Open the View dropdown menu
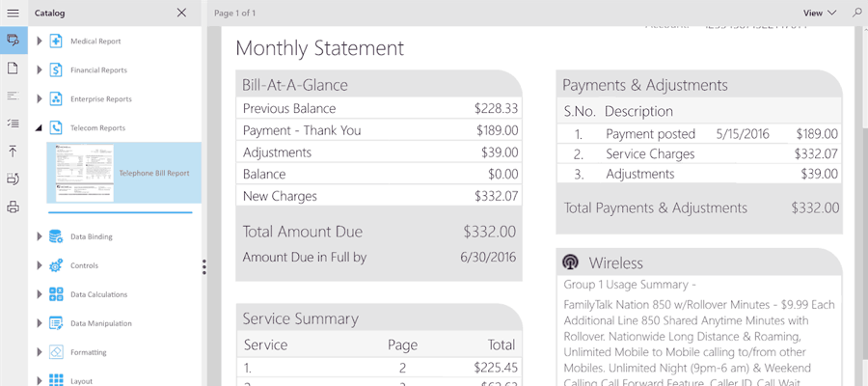Screen dimensions: 868x386 (x=819, y=13)
